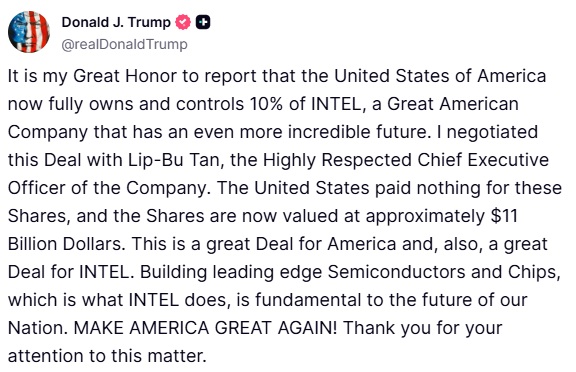Click 'attention to this matter' closing line
This screenshot has width=576, height=372.
click(x=105, y=356)
